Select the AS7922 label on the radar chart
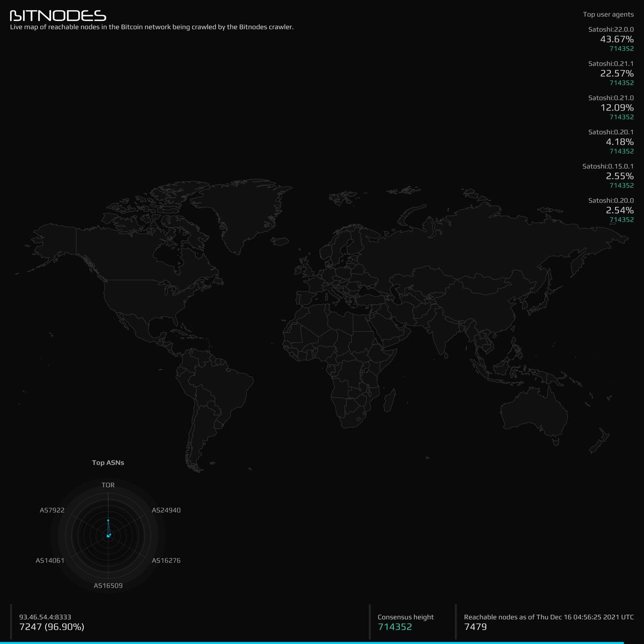Viewport: 644px width, 644px height. coord(52,510)
